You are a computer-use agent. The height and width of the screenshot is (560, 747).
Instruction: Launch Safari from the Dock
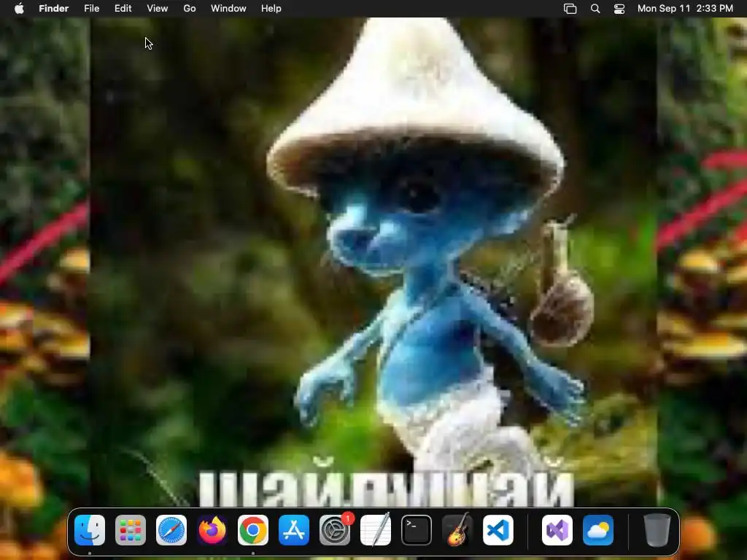[x=171, y=530]
